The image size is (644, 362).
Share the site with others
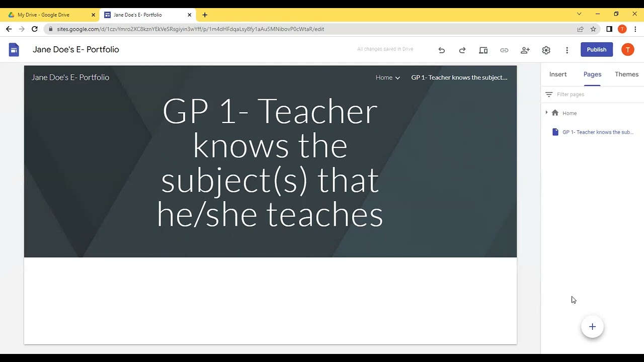(x=525, y=50)
